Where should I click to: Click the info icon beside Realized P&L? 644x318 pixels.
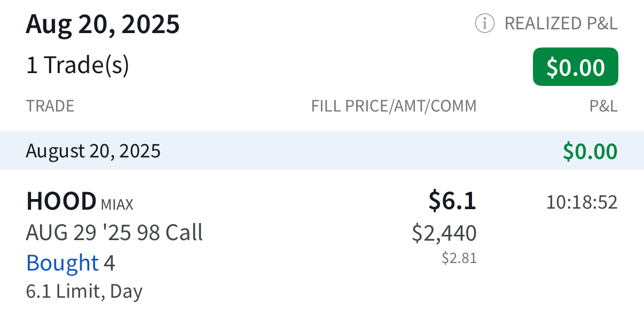click(484, 23)
